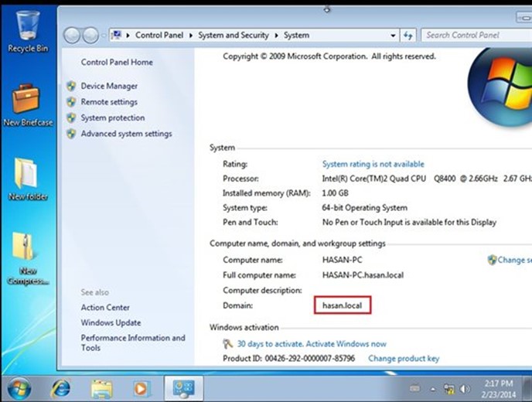Click the network icon in system tray
Screen dimensions: 532x402
(448, 389)
